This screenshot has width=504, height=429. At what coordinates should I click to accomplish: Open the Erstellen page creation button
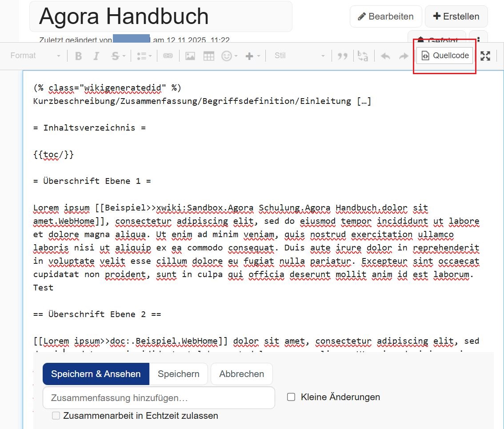click(456, 16)
